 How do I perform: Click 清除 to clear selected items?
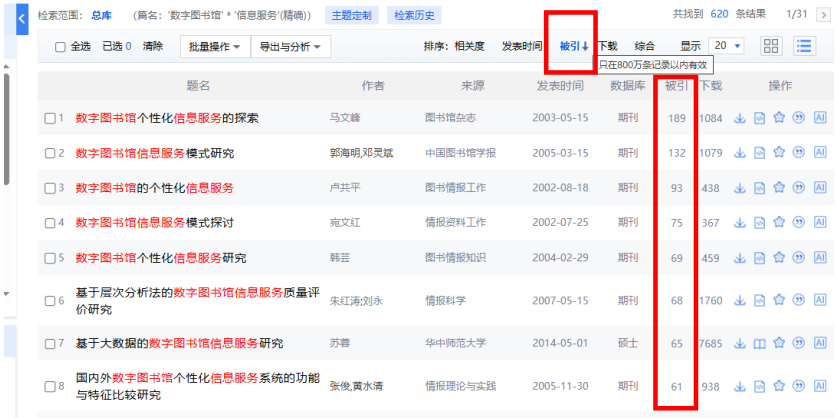(153, 47)
